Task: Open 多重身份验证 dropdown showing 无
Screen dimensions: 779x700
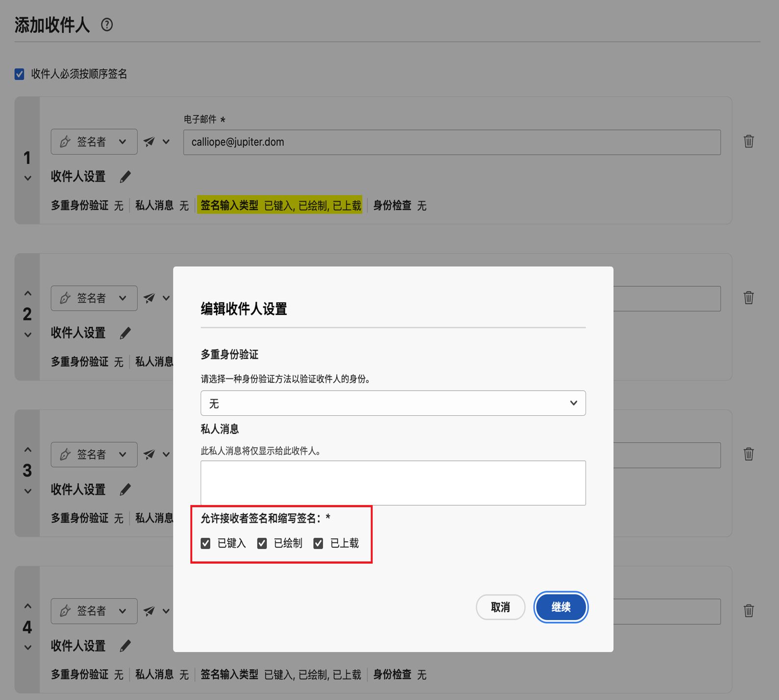Action: point(393,403)
